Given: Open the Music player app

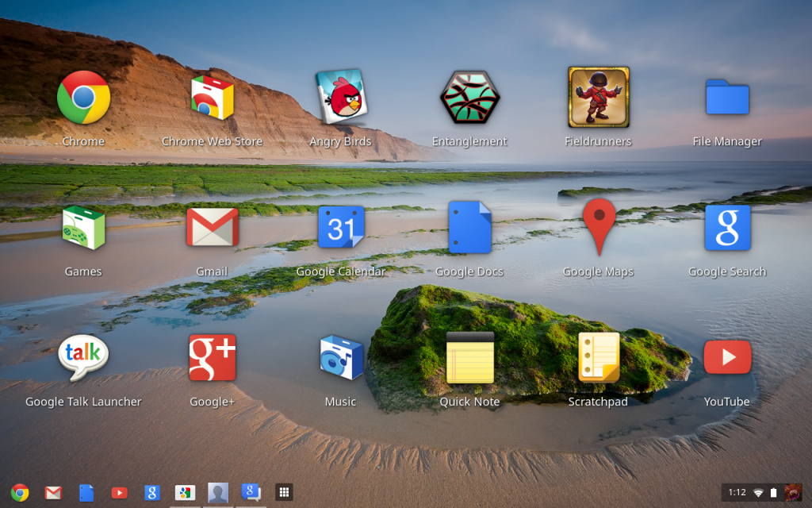Looking at the screenshot, I should 341,357.
